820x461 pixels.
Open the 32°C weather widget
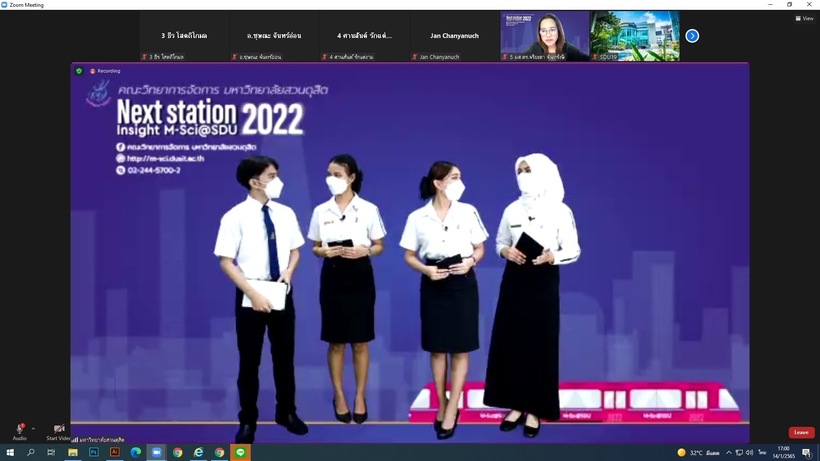point(698,453)
